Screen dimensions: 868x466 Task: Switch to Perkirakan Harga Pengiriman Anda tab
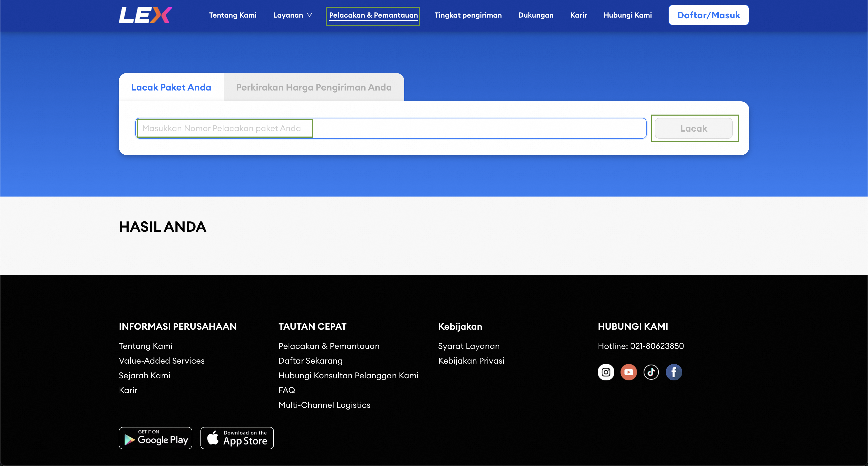(x=313, y=87)
